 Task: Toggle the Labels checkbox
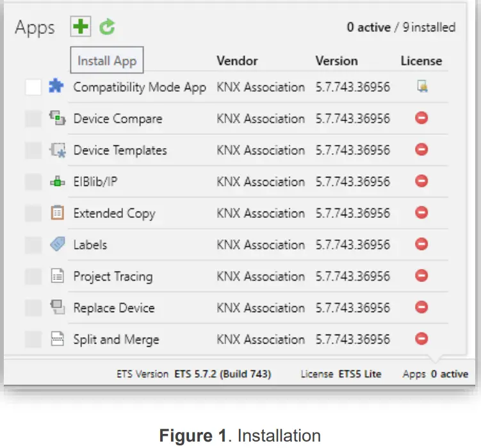point(33,245)
